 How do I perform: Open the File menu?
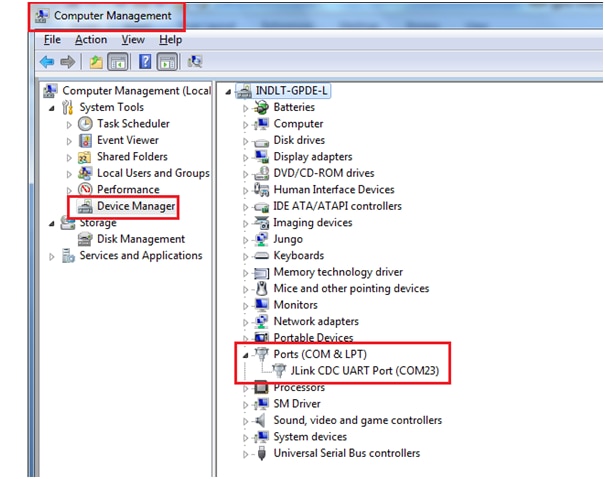pos(52,40)
